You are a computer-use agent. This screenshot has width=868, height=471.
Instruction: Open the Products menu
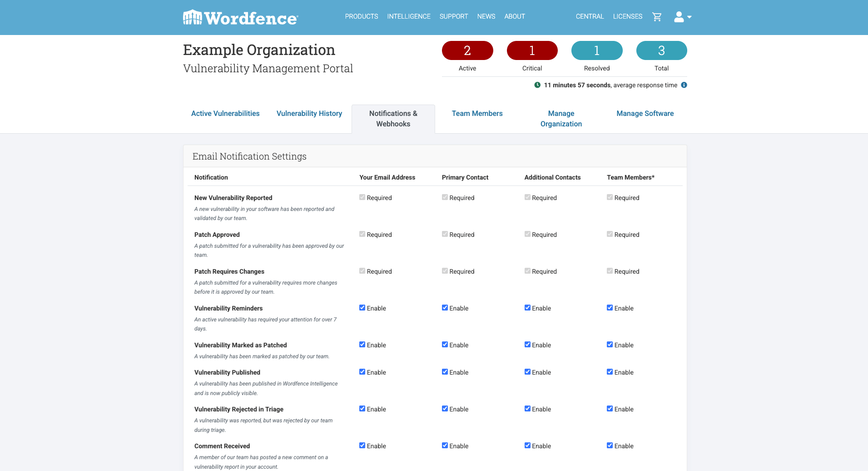(361, 16)
